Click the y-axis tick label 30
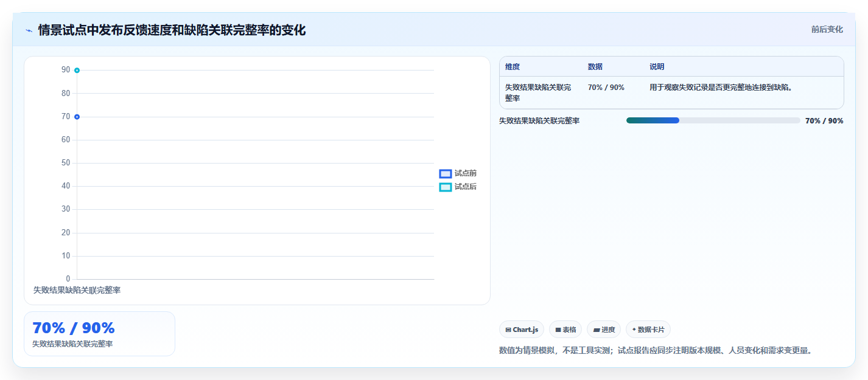868x380 pixels. pos(66,209)
